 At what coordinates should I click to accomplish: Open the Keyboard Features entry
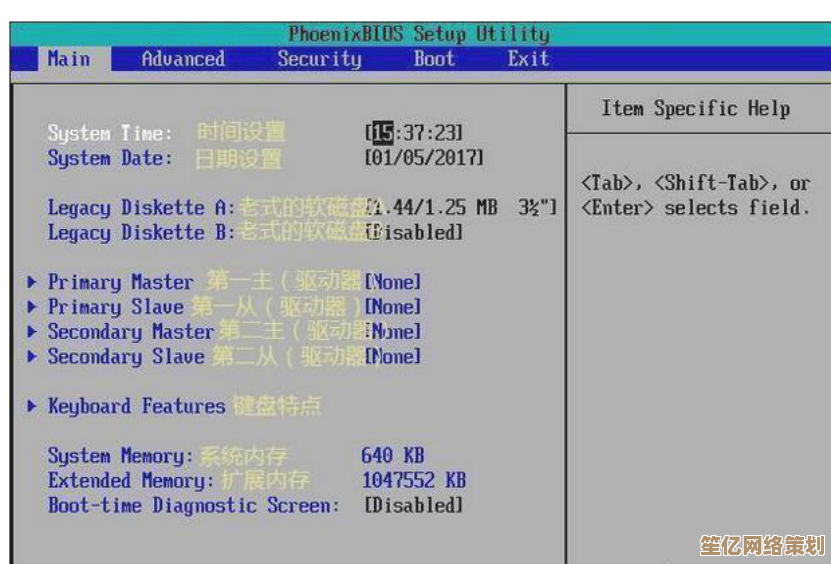coord(136,407)
